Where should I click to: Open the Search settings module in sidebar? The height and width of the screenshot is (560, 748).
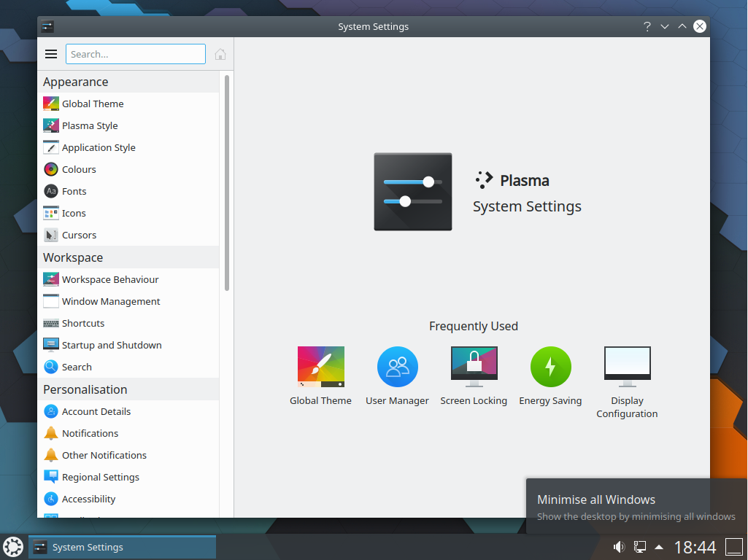coord(128,367)
